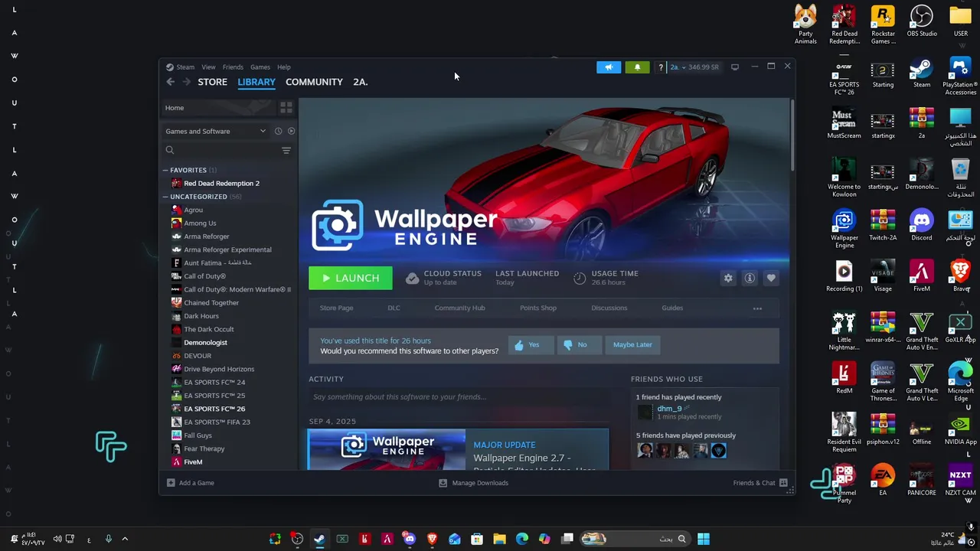Expand Games and Software filter dropdown
The height and width of the screenshot is (551, 980).
[216, 131]
